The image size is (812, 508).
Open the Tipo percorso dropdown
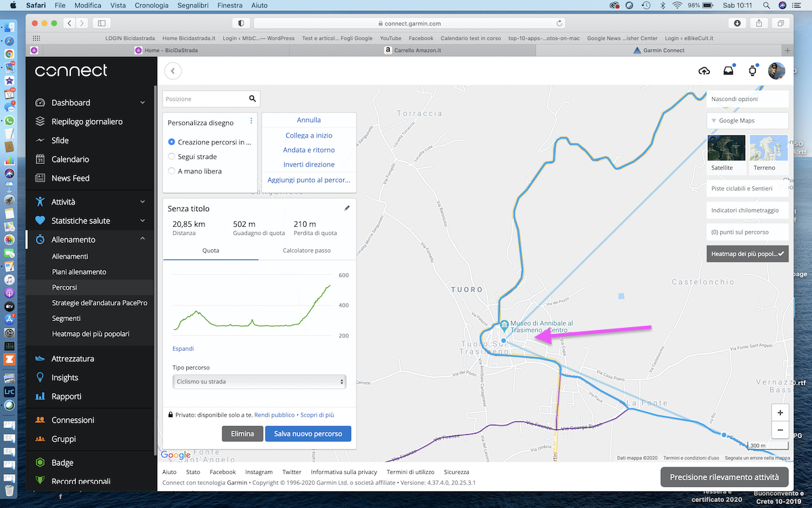pos(259,381)
